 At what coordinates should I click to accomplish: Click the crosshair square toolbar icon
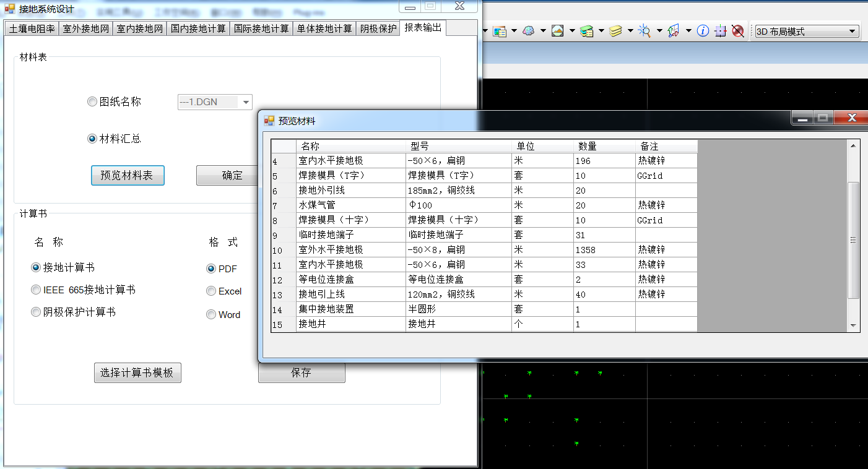click(720, 31)
